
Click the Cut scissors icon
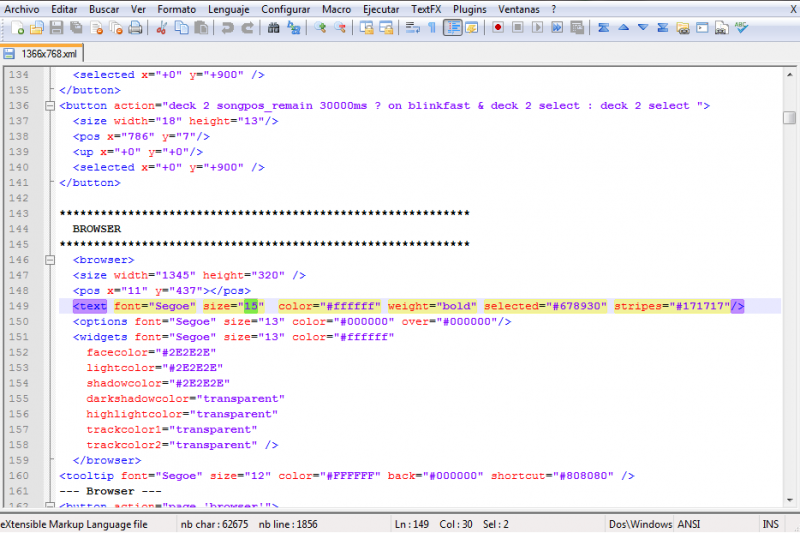[160, 28]
